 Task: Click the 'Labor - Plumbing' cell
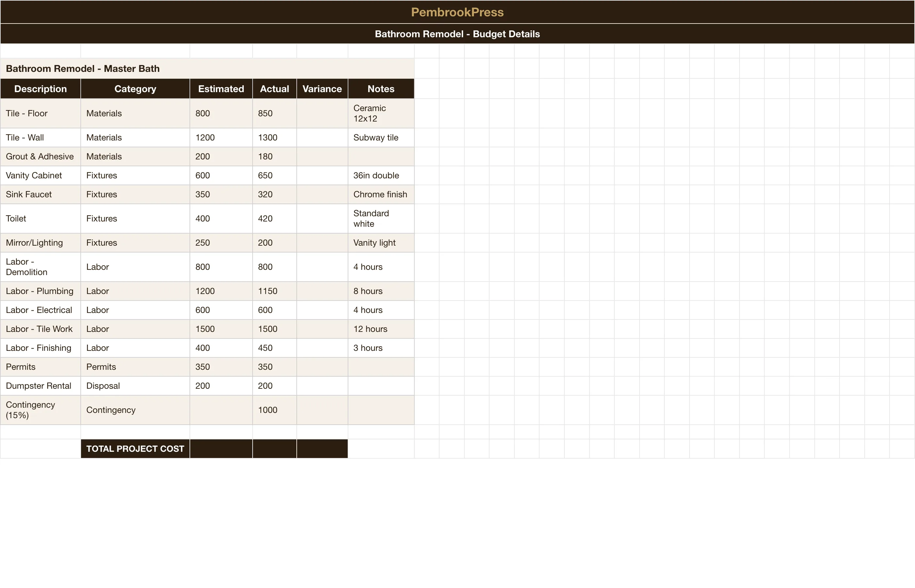[41, 291]
